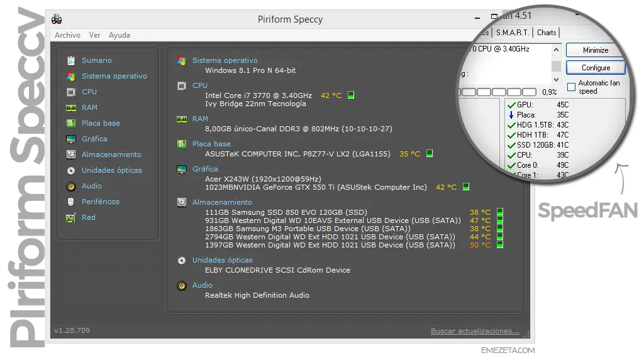
Task: Switch to the Charts tab in SpeedFan
Action: 547,33
